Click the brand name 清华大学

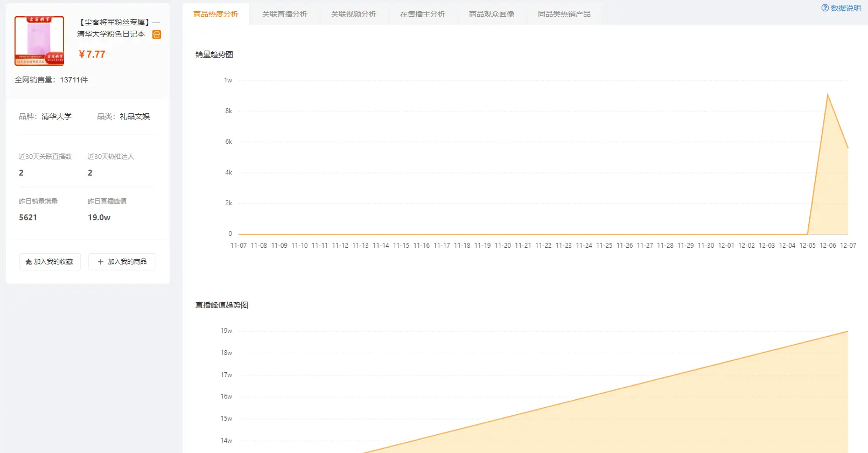coord(56,116)
